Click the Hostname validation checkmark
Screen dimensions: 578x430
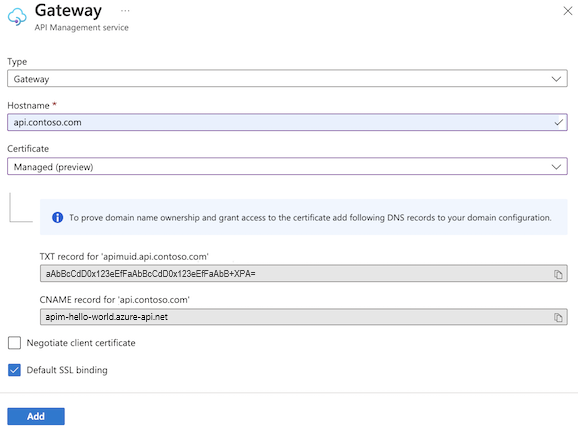tap(559, 122)
